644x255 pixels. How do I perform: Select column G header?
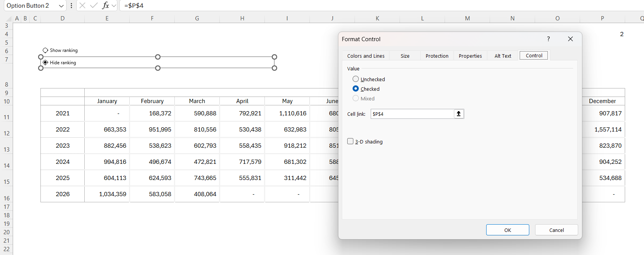[197, 18]
